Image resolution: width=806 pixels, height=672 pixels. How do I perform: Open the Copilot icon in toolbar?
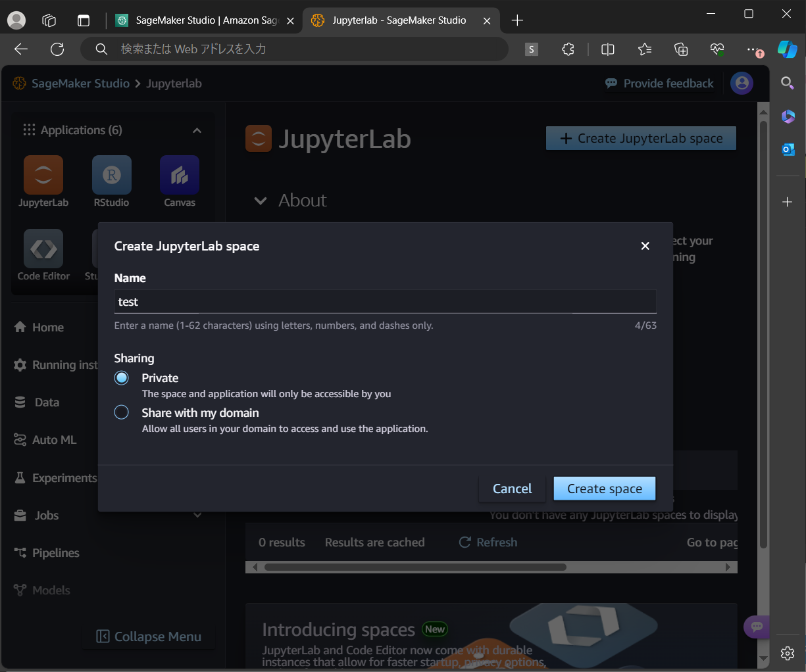pyautogui.click(x=788, y=49)
